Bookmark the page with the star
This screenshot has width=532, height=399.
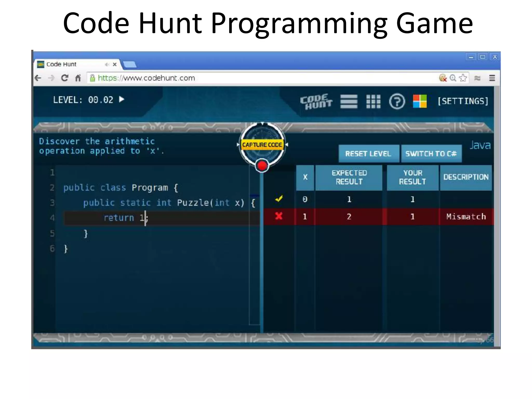pos(463,78)
